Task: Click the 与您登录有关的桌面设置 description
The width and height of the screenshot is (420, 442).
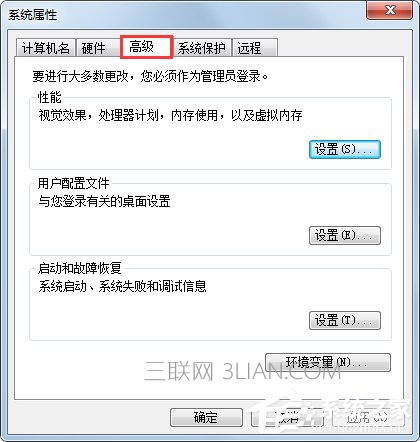Action: point(104,201)
